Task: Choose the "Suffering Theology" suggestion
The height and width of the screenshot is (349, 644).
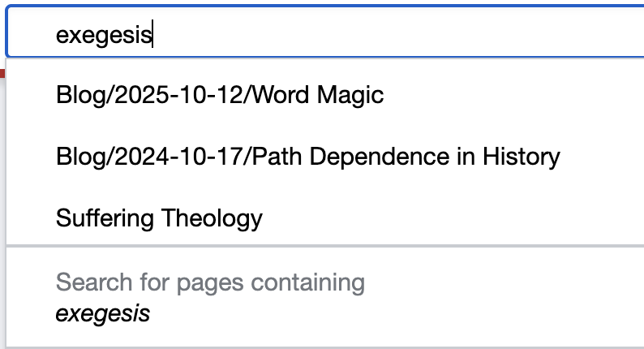Action: point(160,218)
